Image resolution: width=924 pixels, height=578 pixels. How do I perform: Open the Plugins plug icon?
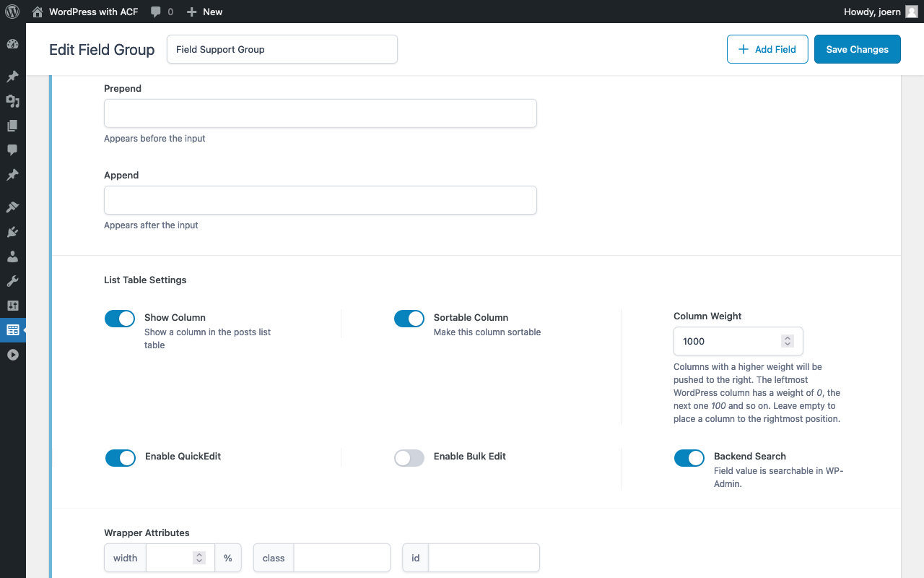point(12,232)
